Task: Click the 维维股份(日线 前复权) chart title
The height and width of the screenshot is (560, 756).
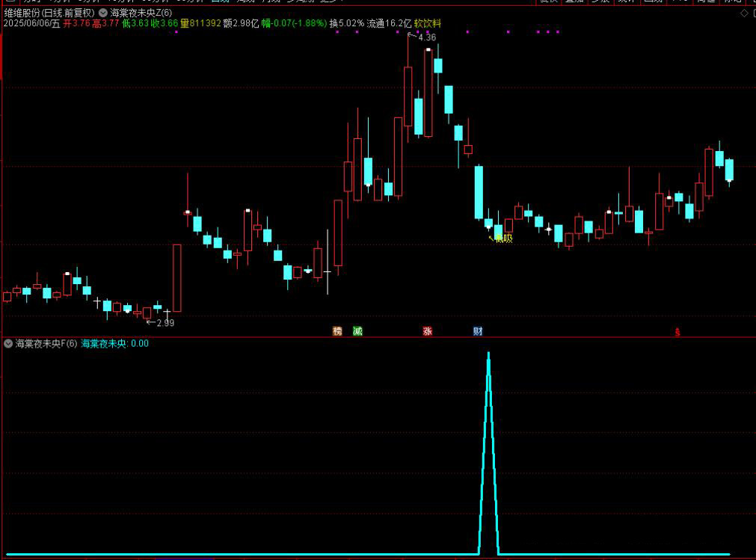Action: pyautogui.click(x=49, y=13)
